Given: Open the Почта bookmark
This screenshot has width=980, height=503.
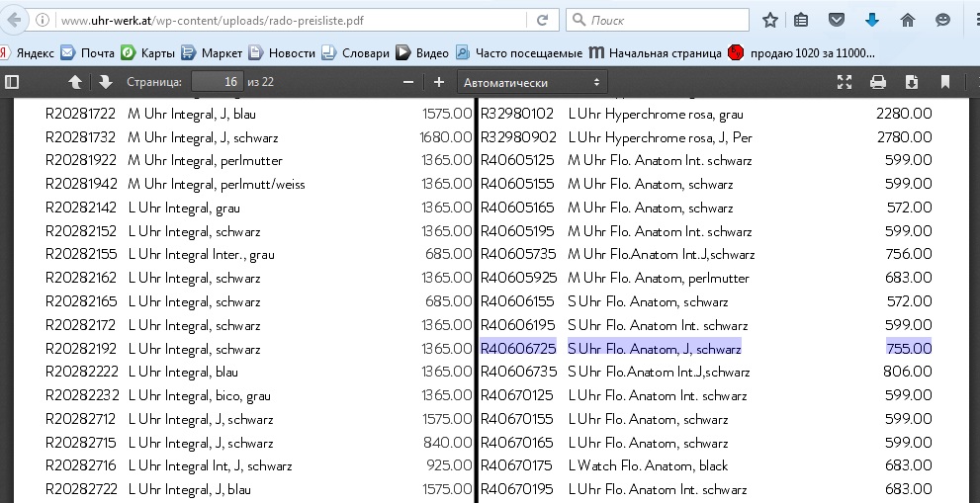Looking at the screenshot, I should (x=88, y=52).
